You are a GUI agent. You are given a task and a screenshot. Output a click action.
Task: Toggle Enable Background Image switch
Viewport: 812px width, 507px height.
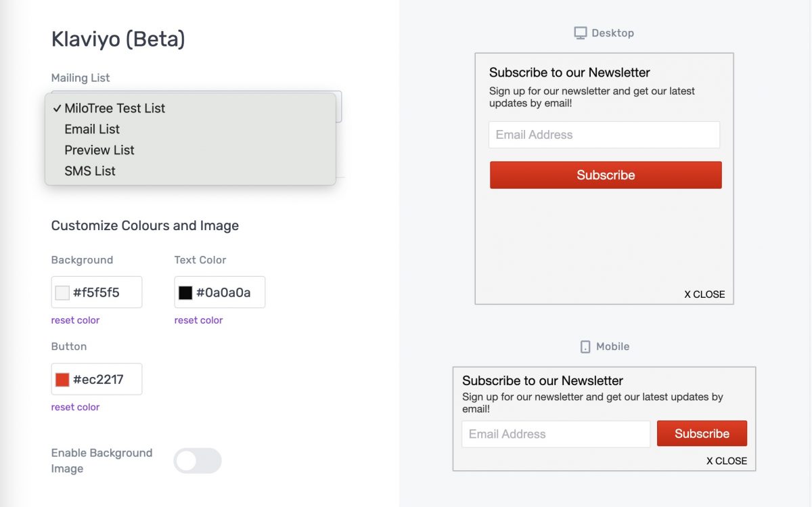198,461
